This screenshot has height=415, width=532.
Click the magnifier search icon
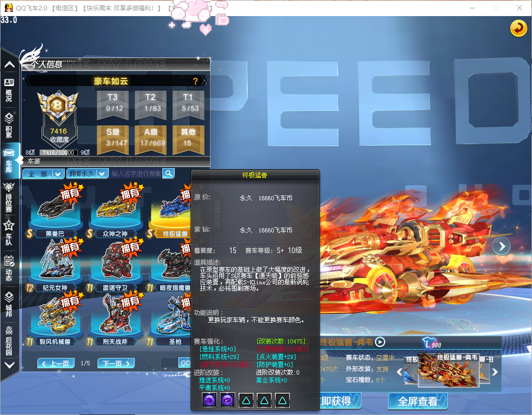point(169,173)
